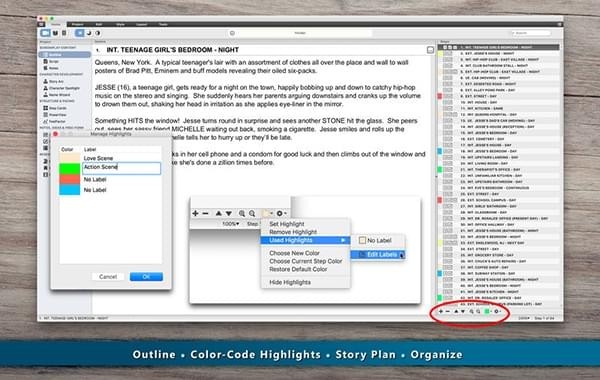Select Choose Current Step Color menu item
This screenshot has height=380, width=600.
(x=306, y=261)
